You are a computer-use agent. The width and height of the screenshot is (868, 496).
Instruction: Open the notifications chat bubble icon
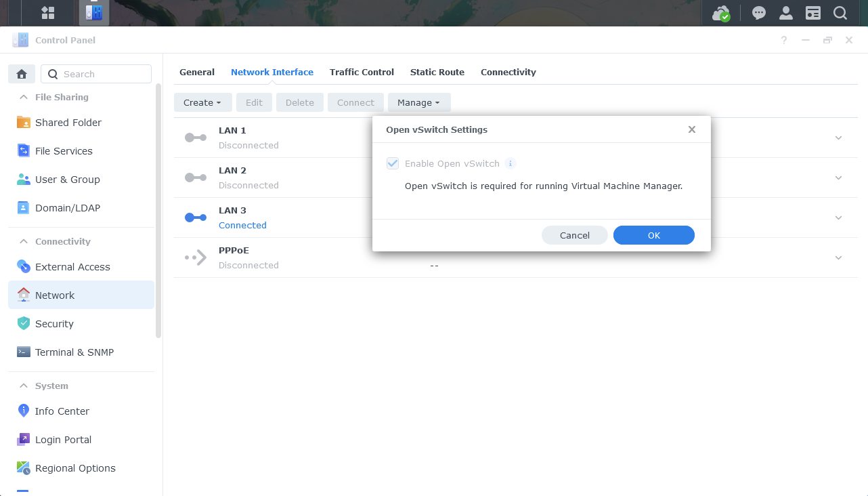click(x=759, y=13)
